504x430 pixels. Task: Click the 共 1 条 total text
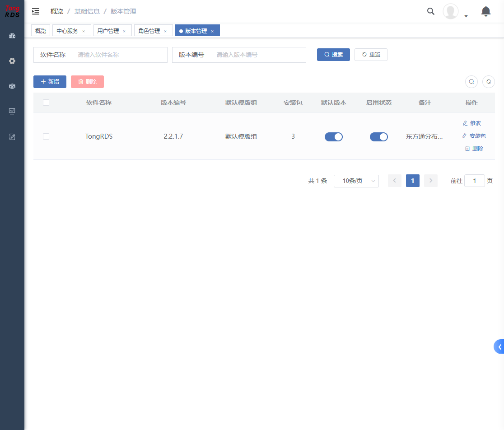[x=317, y=181]
